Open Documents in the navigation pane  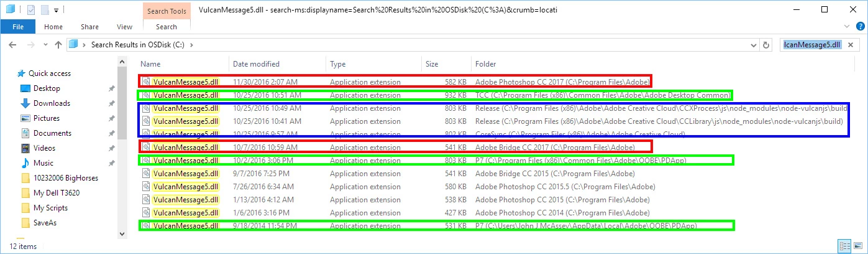click(52, 133)
